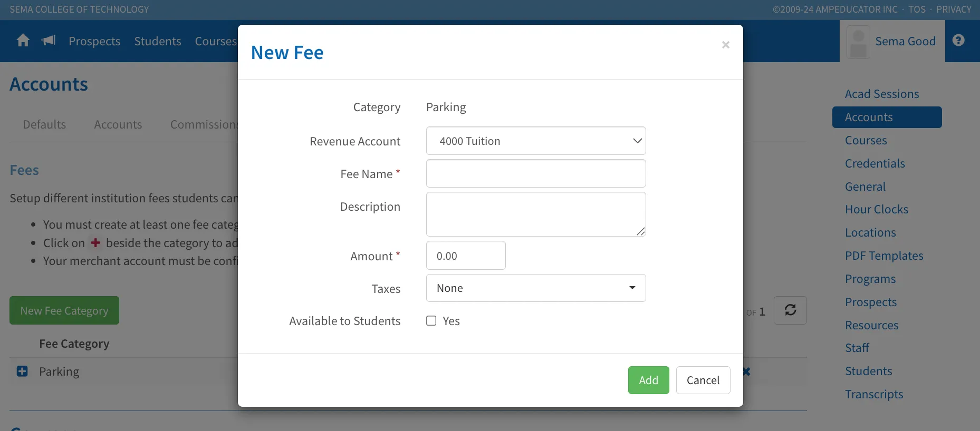The width and height of the screenshot is (980, 431).
Task: Expand the Parking category plus icon
Action: coord(22,371)
